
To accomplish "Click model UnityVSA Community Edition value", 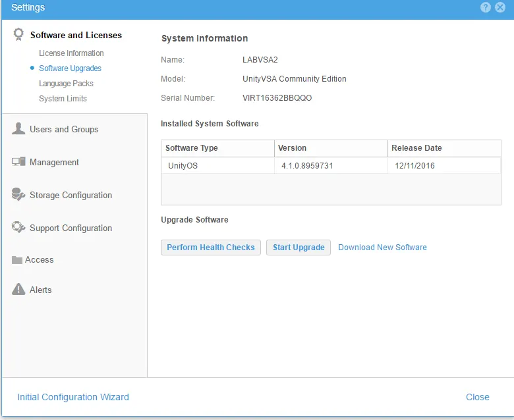I will (295, 79).
